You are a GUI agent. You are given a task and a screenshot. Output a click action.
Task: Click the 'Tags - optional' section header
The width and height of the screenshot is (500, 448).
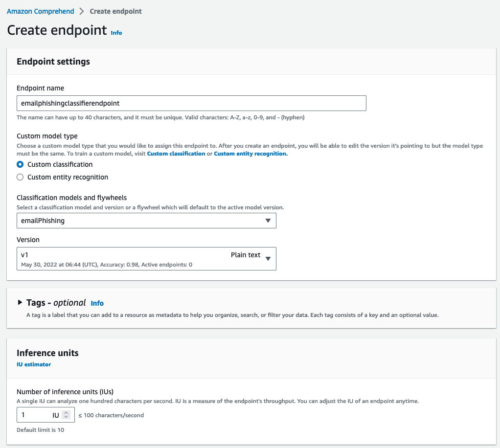click(x=56, y=303)
